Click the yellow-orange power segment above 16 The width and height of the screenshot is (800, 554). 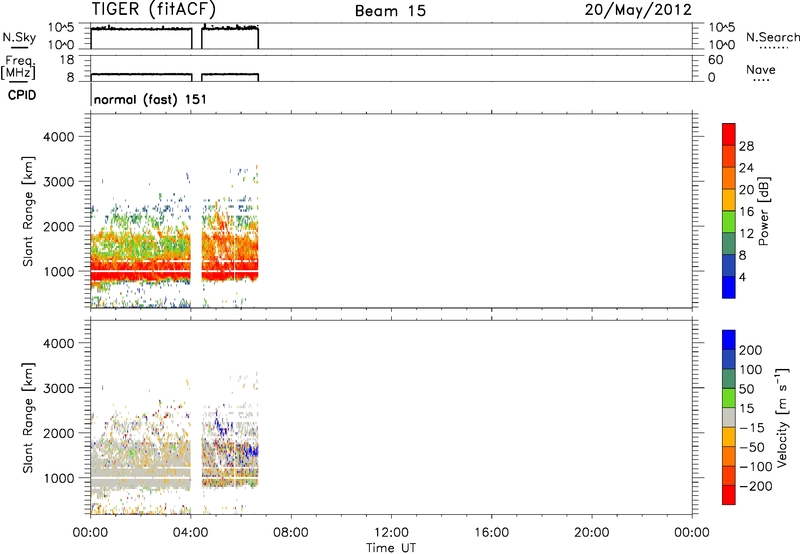pos(729,200)
